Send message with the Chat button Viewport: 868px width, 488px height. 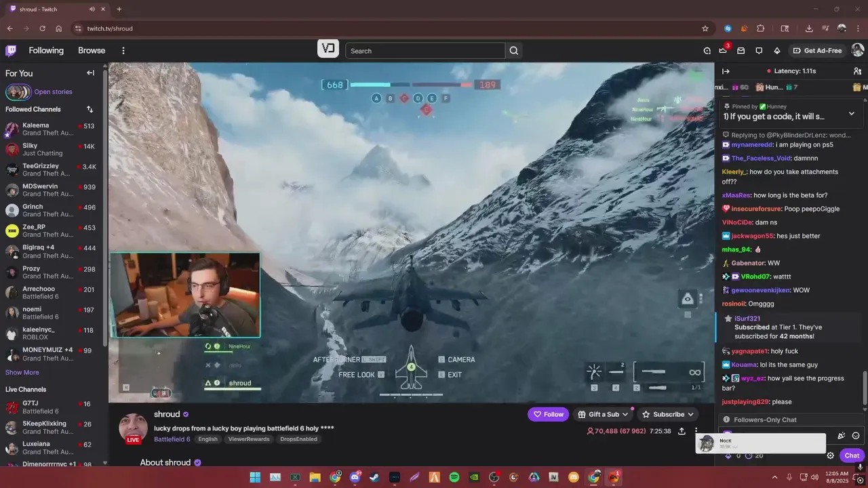[852, 455]
